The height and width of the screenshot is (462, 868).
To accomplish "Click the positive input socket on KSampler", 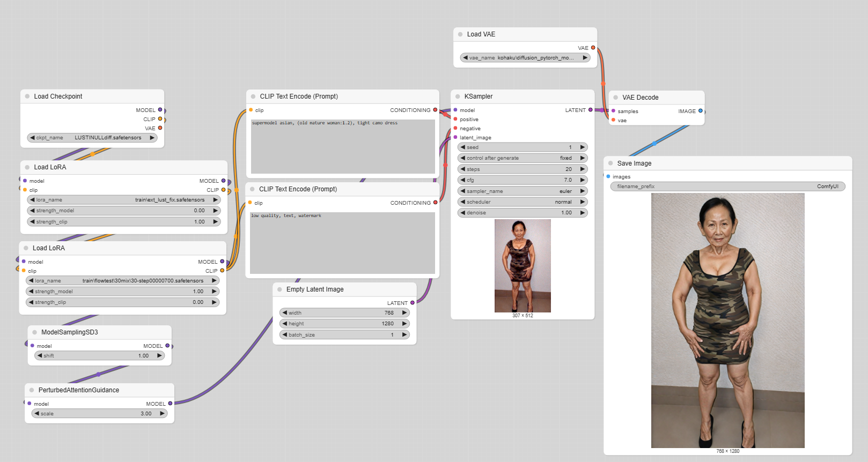I will click(455, 119).
